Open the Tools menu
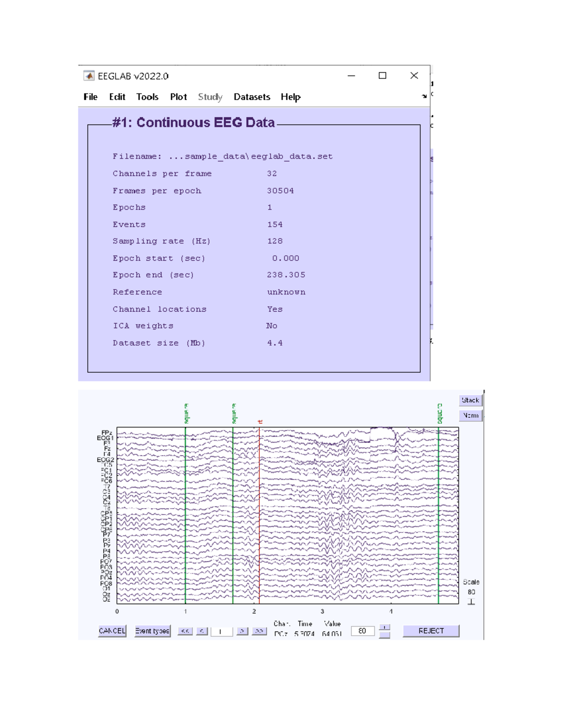Viewport: 563px width, 728px height. click(x=147, y=97)
